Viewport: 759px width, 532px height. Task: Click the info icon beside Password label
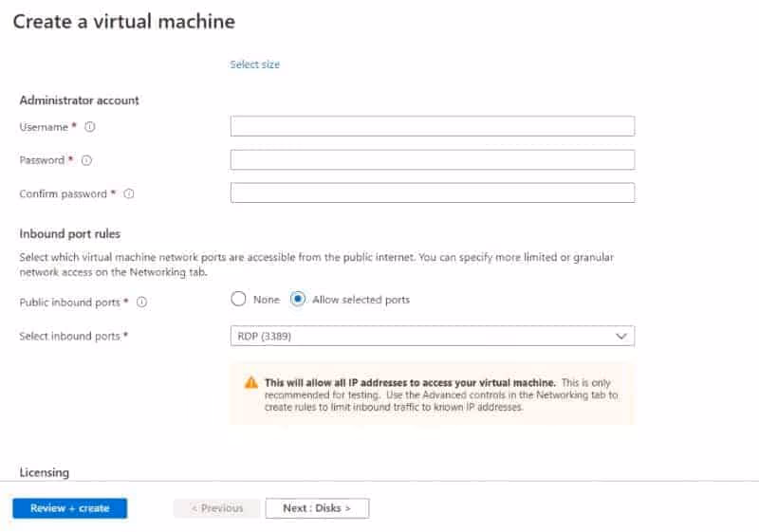(86, 160)
